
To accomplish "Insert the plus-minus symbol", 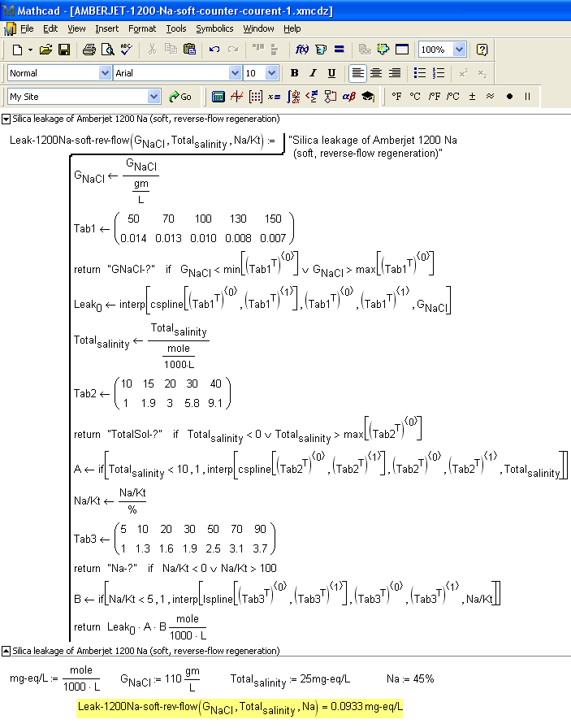I will click(472, 97).
